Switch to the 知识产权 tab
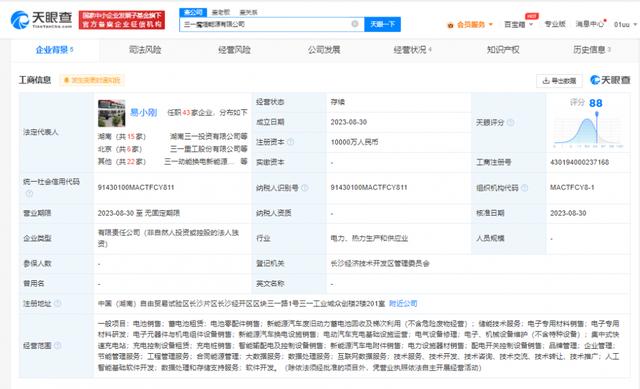The height and width of the screenshot is (389, 640). point(503,50)
